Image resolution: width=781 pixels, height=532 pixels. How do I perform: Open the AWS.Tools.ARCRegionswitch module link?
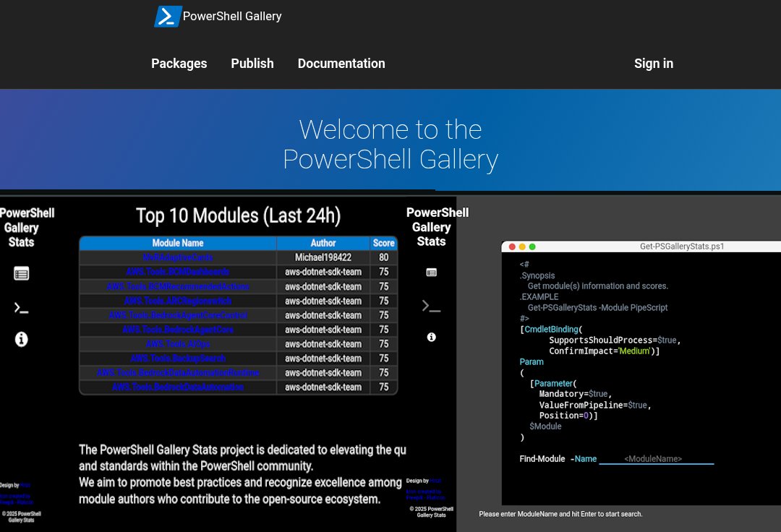178,301
